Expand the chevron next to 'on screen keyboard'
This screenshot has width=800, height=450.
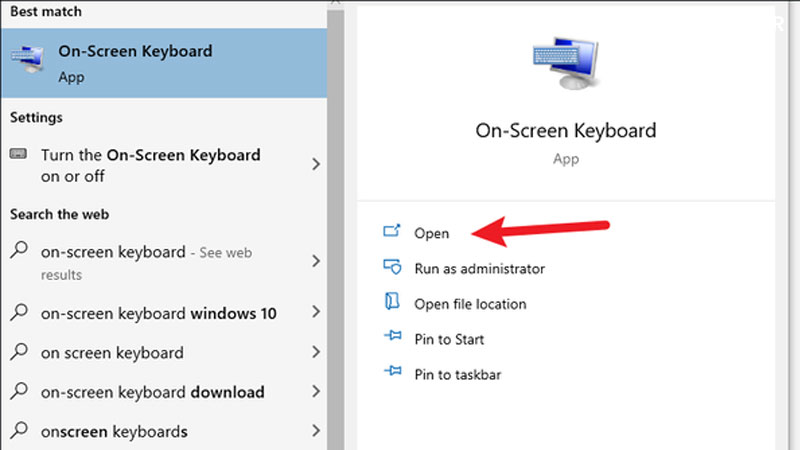(x=316, y=352)
